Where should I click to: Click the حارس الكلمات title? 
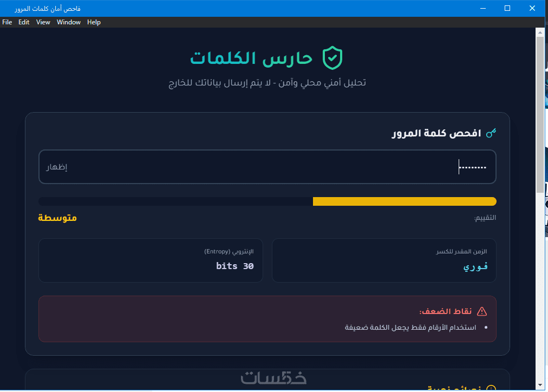click(x=251, y=58)
